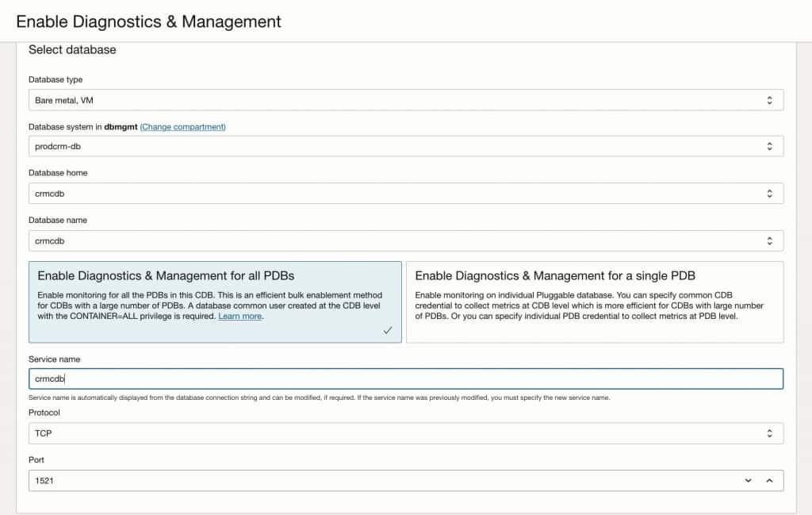The height and width of the screenshot is (515, 812).
Task: Click the Database type selector arrows icon
Action: click(x=768, y=100)
